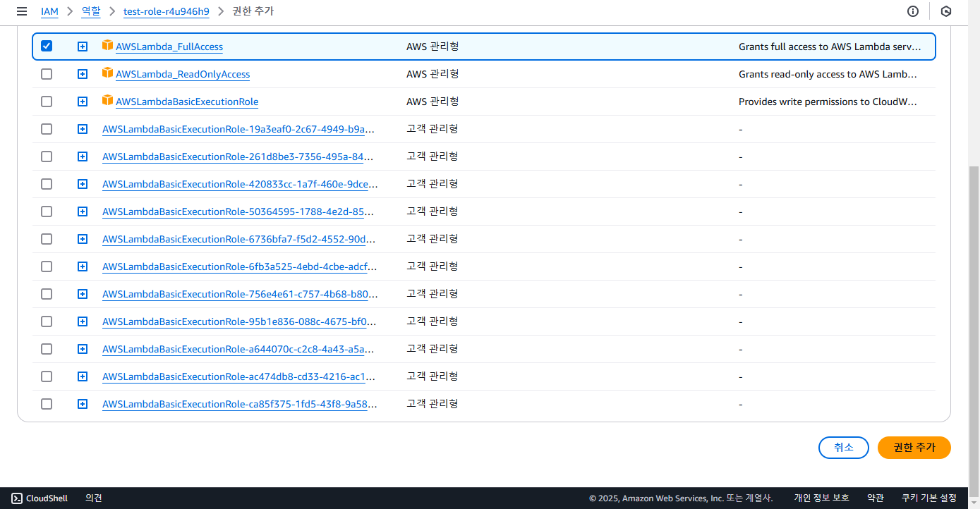Screen dimensions: 980x509
Task: Expand policy row ending 95b1e836-088c-4675-bf0
Action: click(x=83, y=321)
